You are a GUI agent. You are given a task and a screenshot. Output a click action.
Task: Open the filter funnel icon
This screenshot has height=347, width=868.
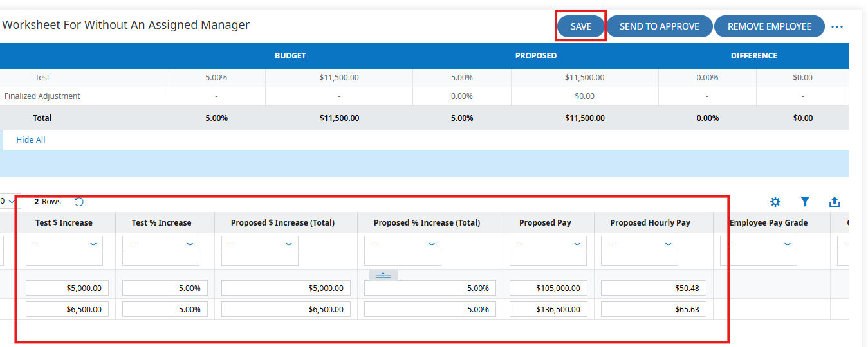[805, 202]
